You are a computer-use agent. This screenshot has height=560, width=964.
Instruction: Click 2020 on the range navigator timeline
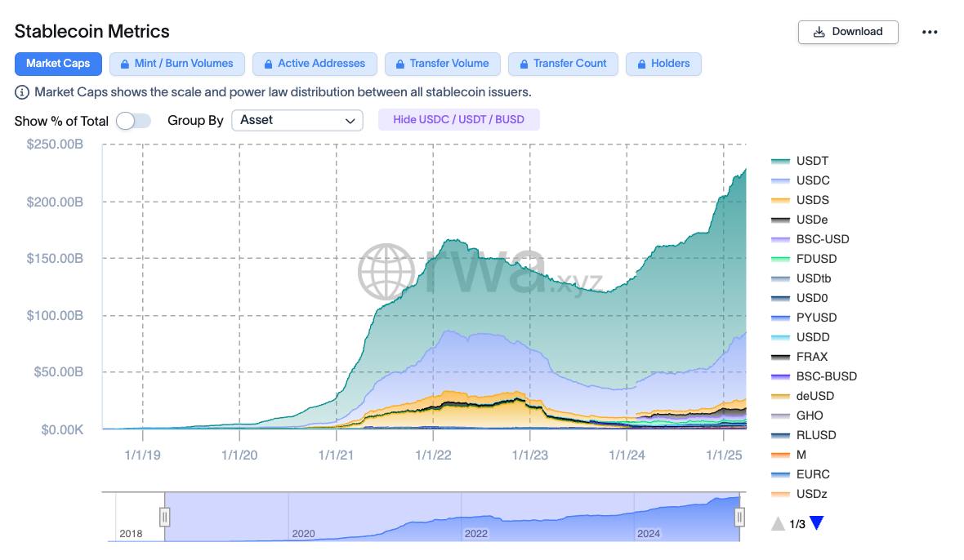pos(303,534)
